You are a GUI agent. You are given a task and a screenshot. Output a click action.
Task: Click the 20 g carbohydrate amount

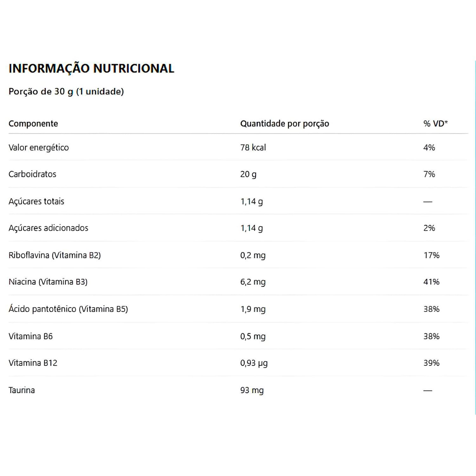pyautogui.click(x=248, y=175)
